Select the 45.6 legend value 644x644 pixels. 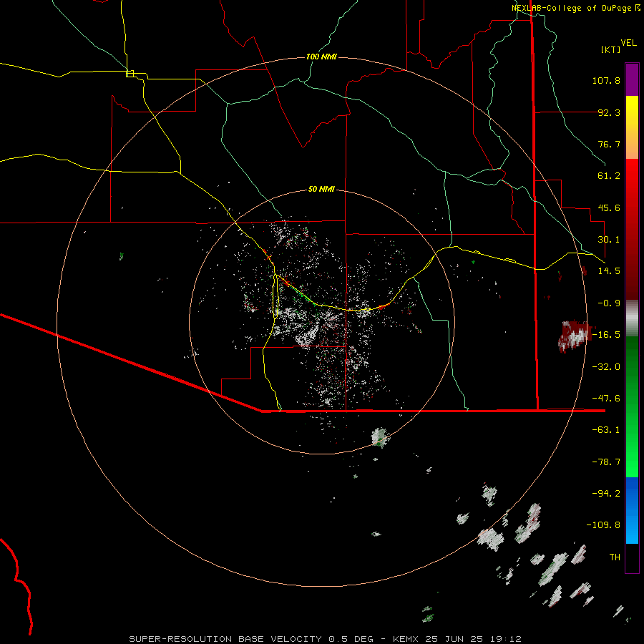coord(609,208)
